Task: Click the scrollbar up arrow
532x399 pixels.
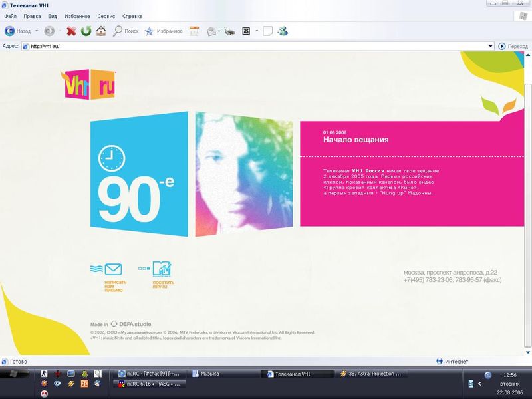Action: [527, 55]
